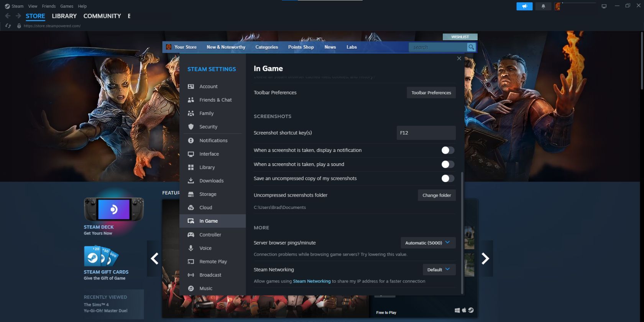
Task: Click the Cloud icon in settings sidebar
Action: point(191,207)
